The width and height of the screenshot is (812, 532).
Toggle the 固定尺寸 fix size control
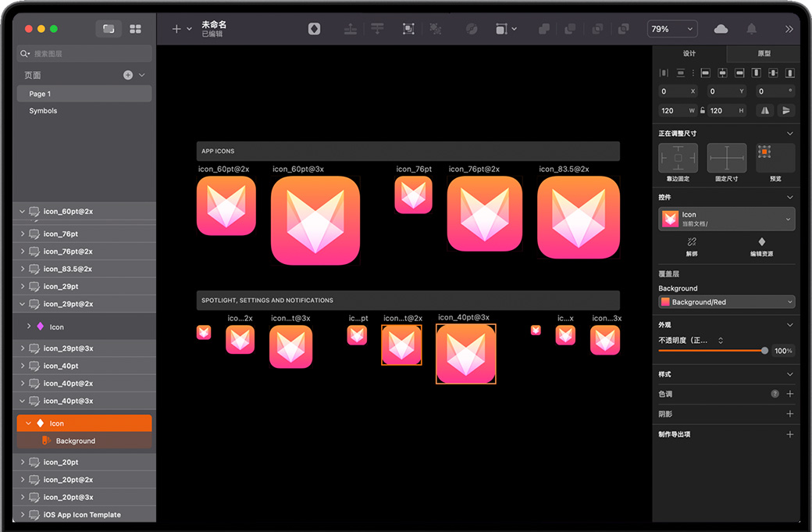click(726, 158)
